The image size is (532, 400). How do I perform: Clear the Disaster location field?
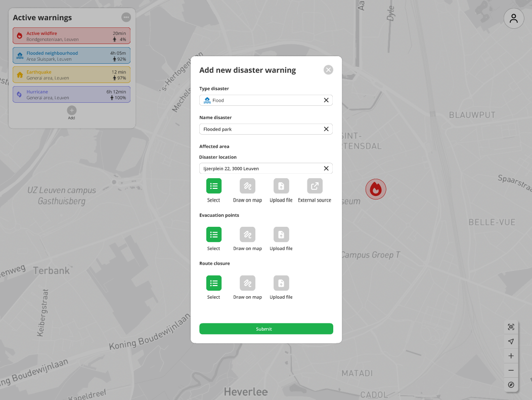click(x=326, y=168)
